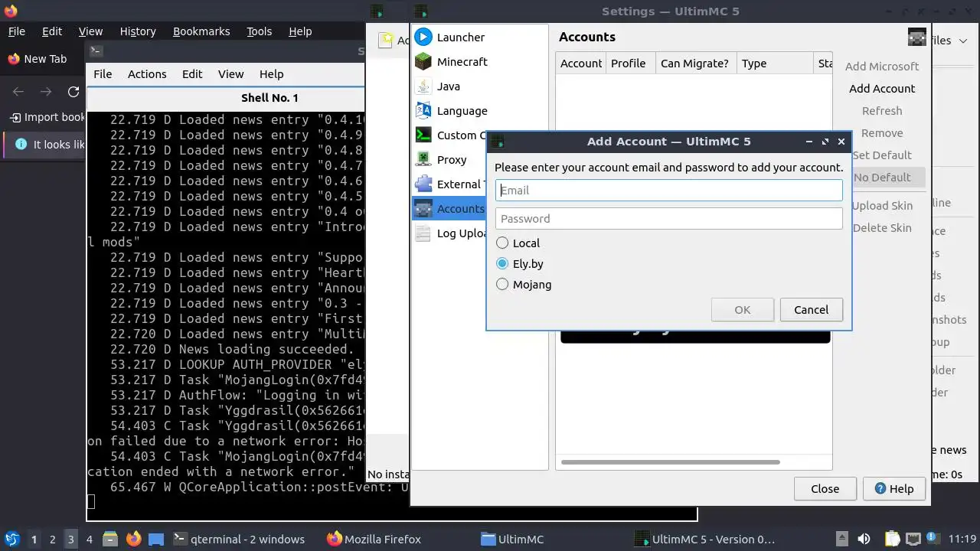This screenshot has width=980, height=551.
Task: Click OK in the Add Account dialog
Action: click(x=742, y=310)
